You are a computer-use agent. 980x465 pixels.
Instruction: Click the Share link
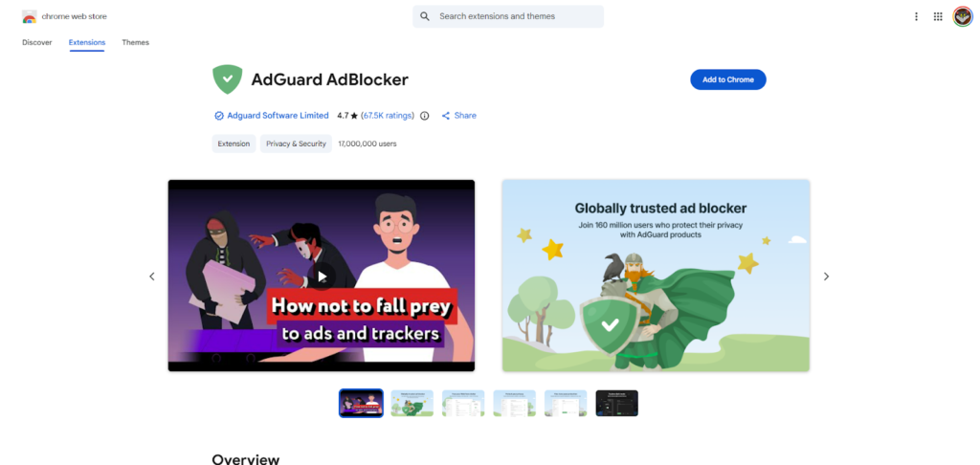459,116
